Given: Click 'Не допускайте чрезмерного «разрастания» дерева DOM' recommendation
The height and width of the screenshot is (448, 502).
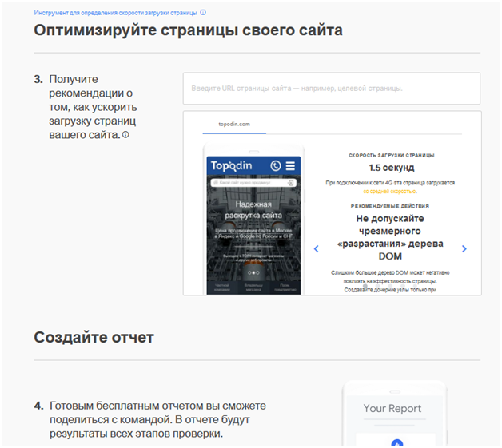Looking at the screenshot, I should click(390, 237).
